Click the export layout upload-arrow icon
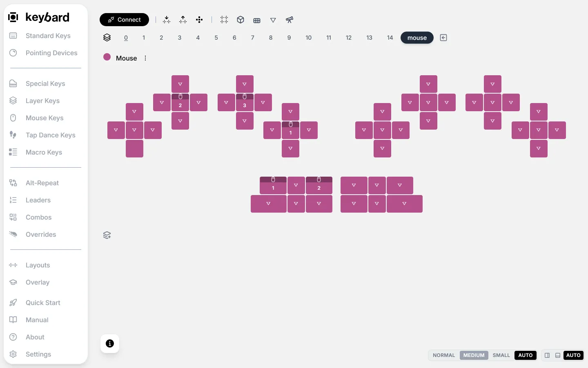Image resolution: width=588 pixels, height=368 pixels. tap(183, 20)
